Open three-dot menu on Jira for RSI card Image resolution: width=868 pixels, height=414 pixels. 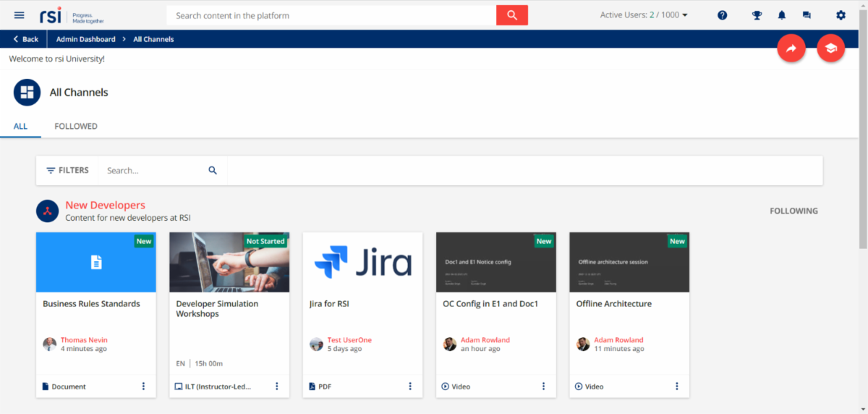coord(410,386)
